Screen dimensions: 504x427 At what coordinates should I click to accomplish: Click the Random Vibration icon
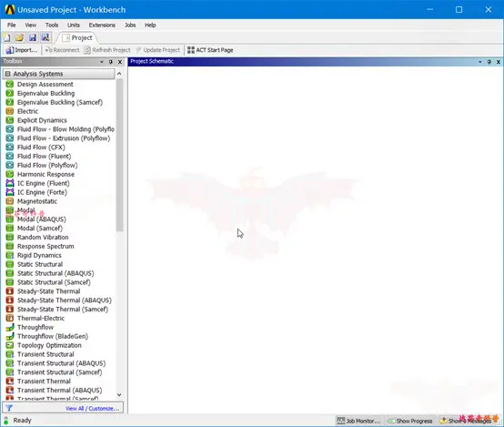click(x=10, y=238)
